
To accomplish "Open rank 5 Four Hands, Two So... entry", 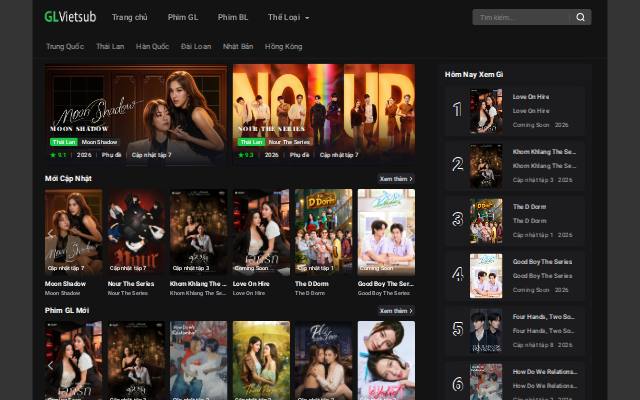I will 515,331.
